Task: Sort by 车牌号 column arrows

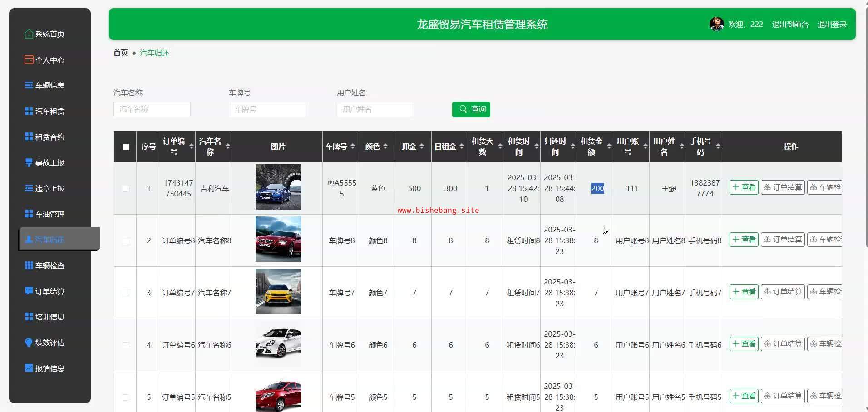Action: pos(351,147)
